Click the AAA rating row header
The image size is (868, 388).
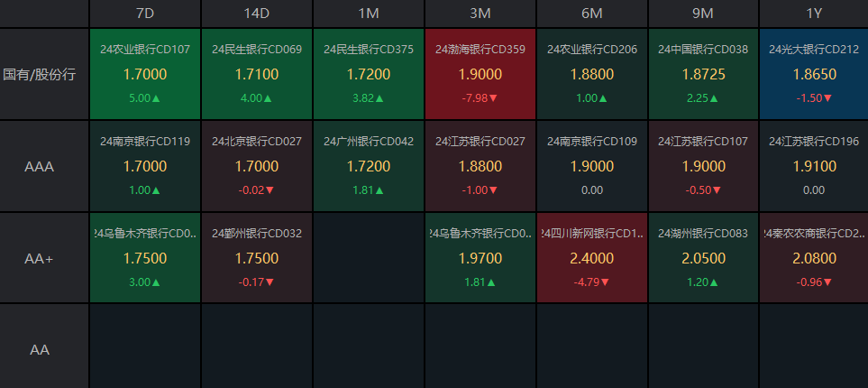[39, 166]
